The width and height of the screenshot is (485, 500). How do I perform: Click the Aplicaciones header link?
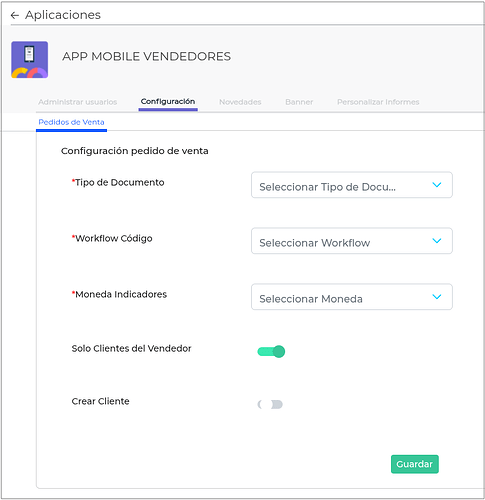pyautogui.click(x=63, y=15)
